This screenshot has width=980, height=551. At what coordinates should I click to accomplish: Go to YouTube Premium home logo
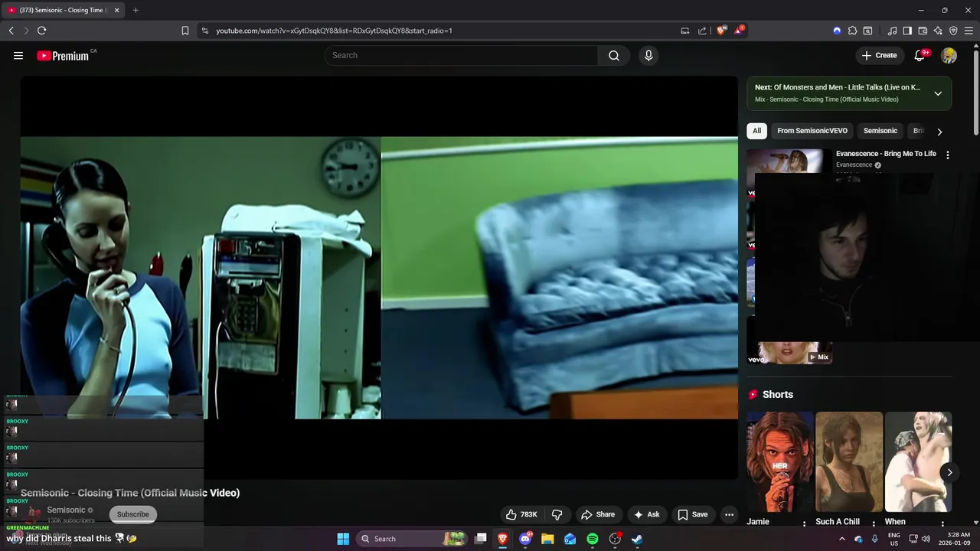(63, 55)
